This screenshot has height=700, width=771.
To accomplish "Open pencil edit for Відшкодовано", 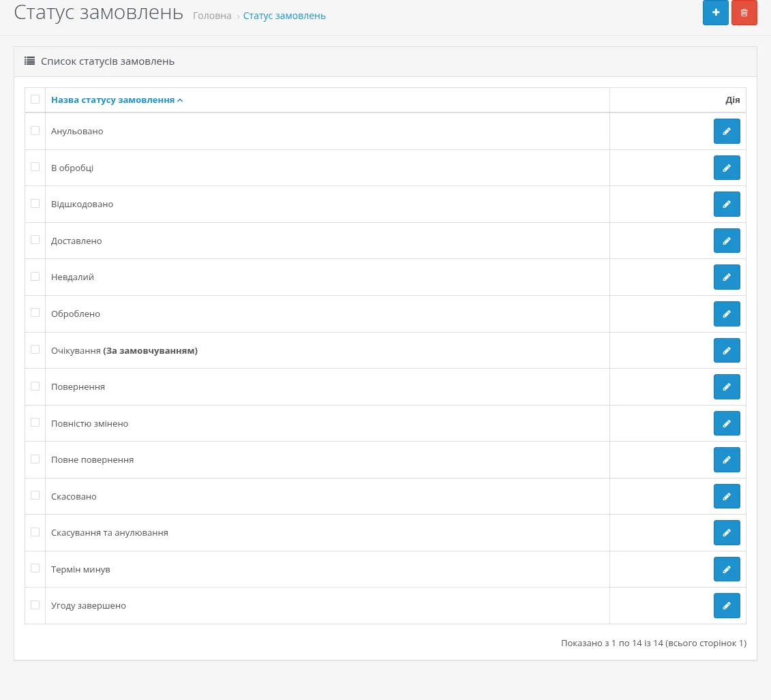I will point(727,204).
